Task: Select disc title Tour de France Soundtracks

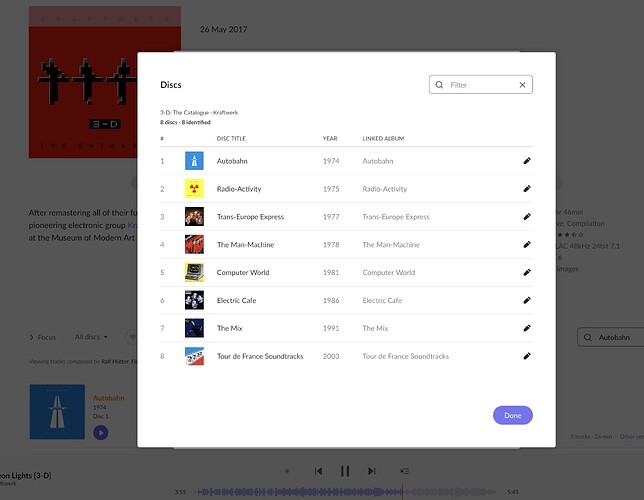Action: pos(260,356)
